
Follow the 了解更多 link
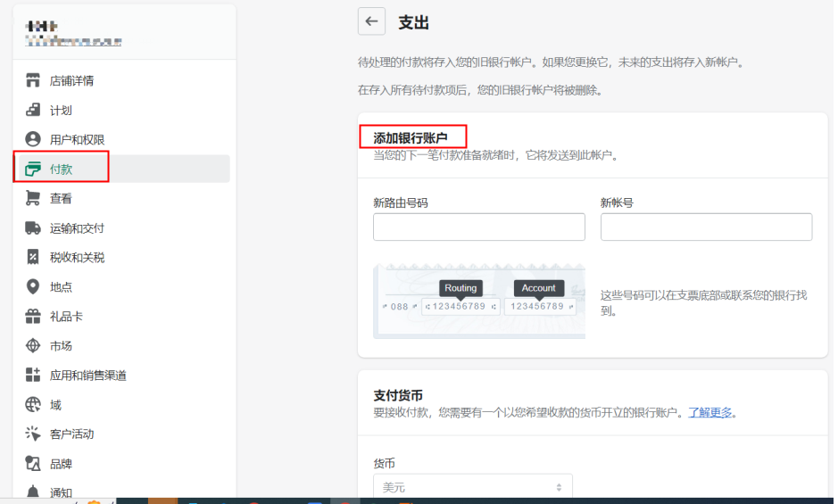pyautogui.click(x=709, y=412)
